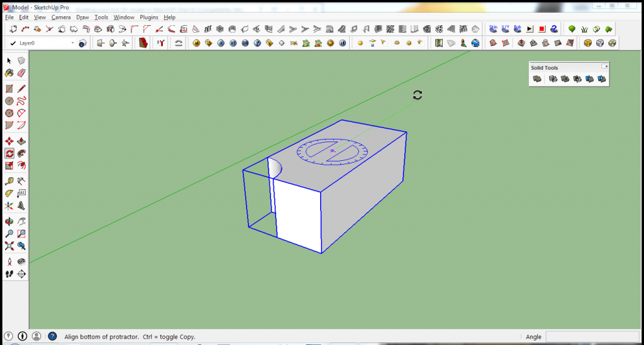The width and height of the screenshot is (644, 345).
Task: Click the Add Location map icon
Action: 438,43
